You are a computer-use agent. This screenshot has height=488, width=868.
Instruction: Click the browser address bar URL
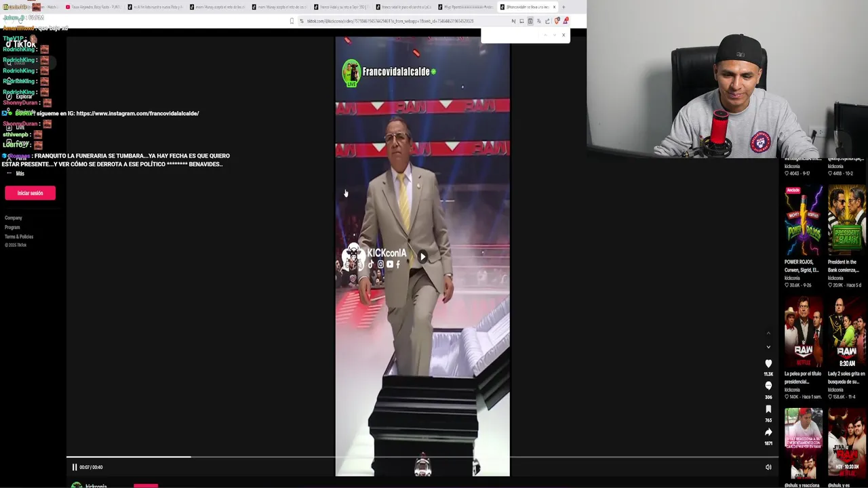pyautogui.click(x=390, y=21)
